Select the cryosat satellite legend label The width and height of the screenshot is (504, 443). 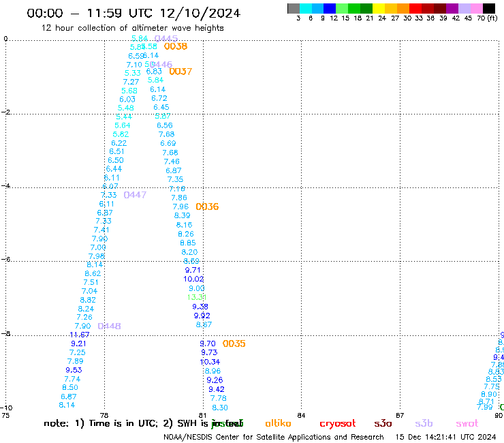(338, 423)
